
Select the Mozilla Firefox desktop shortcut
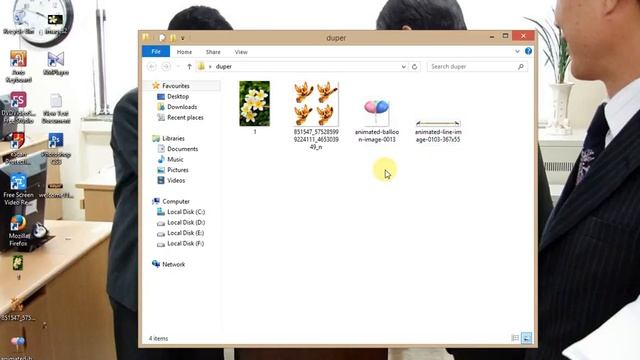point(18,231)
